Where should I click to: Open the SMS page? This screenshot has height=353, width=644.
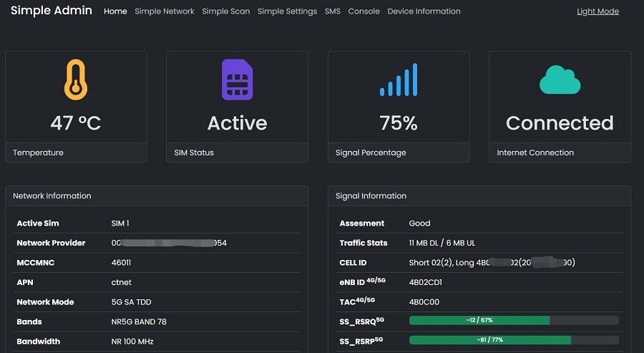pos(332,11)
